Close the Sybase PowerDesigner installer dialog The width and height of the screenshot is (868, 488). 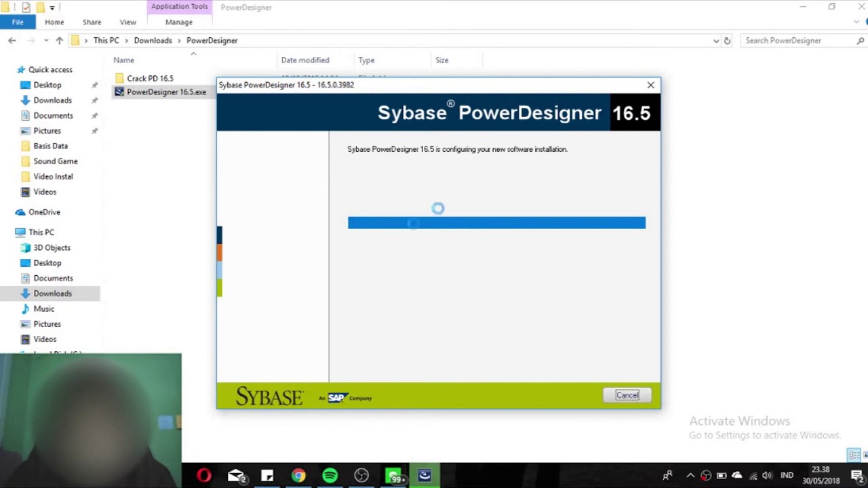[x=650, y=85]
